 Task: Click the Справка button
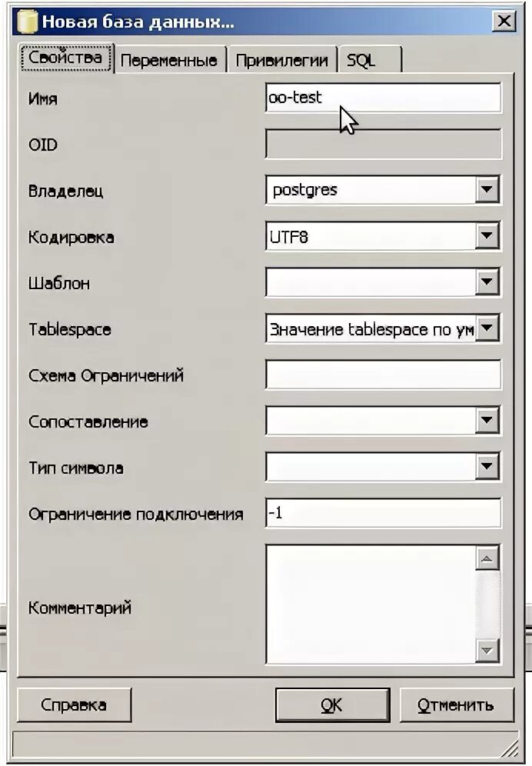[x=74, y=704]
